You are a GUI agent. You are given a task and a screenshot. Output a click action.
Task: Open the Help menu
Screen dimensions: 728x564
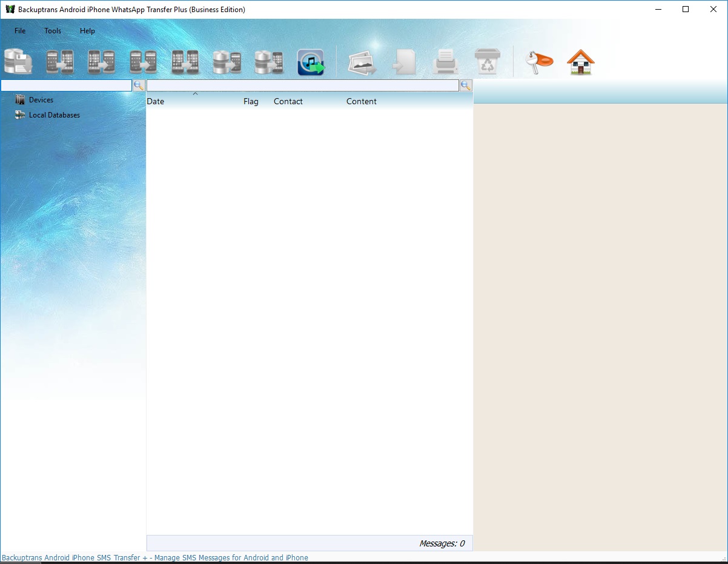(87, 31)
